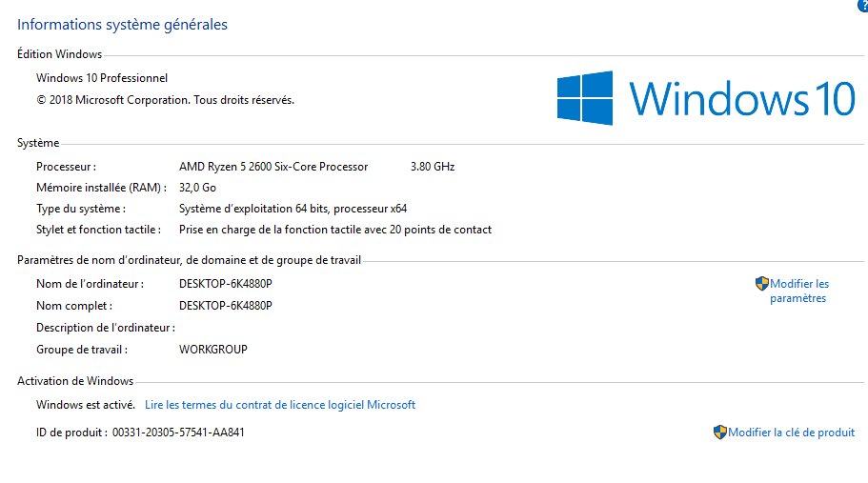Select DESKTOP-6K4880P next to Nom de l'ordinateur
The image size is (868, 483).
225,284
